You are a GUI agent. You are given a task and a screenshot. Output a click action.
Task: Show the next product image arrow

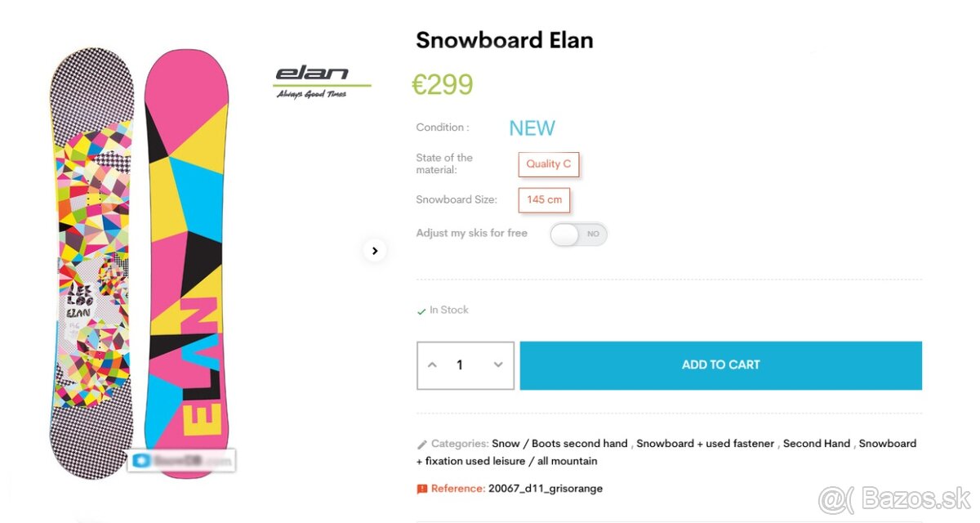(375, 251)
